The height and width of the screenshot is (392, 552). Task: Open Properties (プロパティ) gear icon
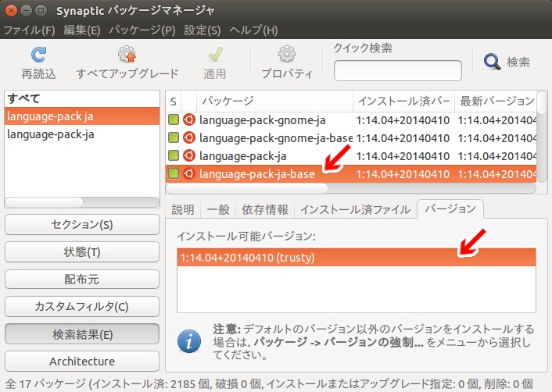click(x=287, y=54)
